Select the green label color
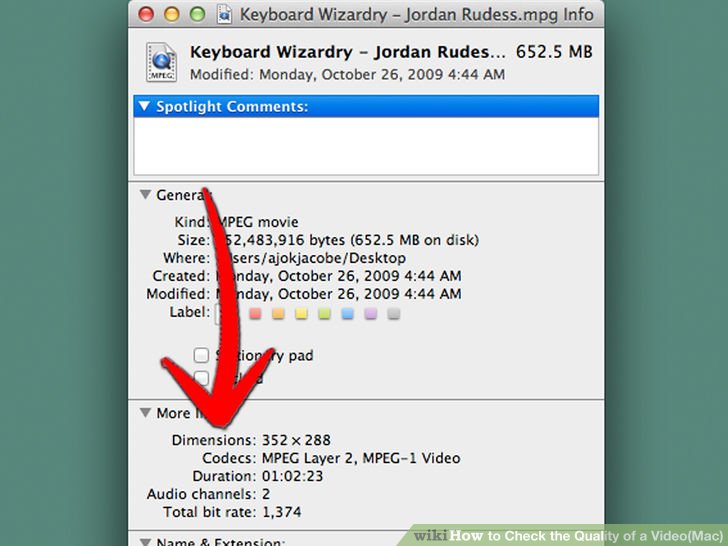This screenshot has width=728, height=546. coord(325,313)
